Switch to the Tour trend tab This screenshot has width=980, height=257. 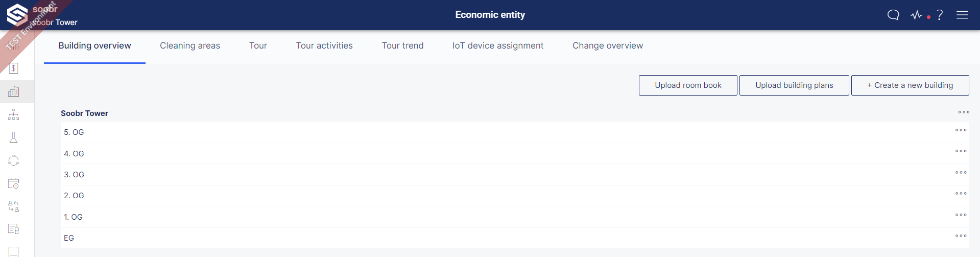tap(402, 45)
